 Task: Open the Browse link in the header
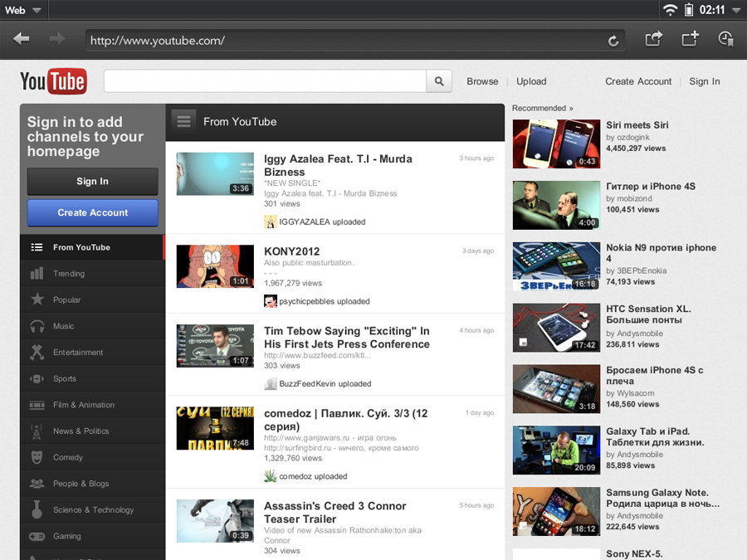tap(482, 81)
